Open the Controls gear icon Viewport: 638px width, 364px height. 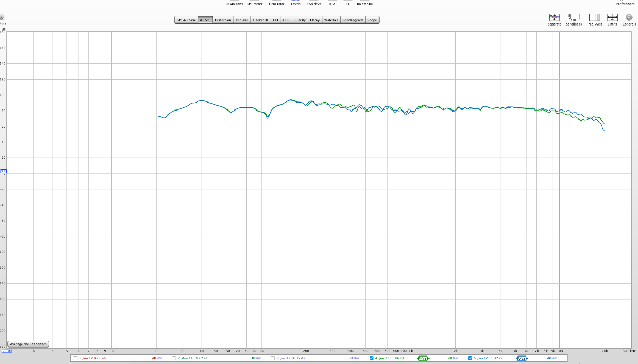[629, 18]
